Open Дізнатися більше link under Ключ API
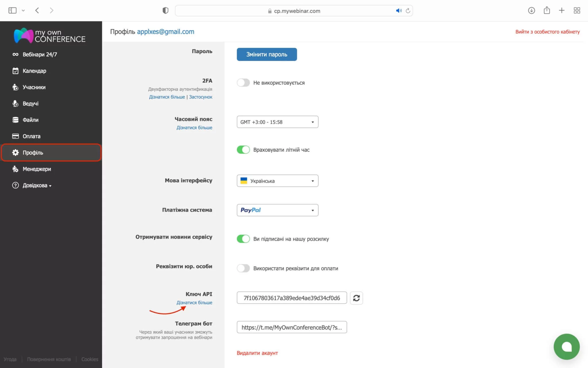 pyautogui.click(x=194, y=302)
